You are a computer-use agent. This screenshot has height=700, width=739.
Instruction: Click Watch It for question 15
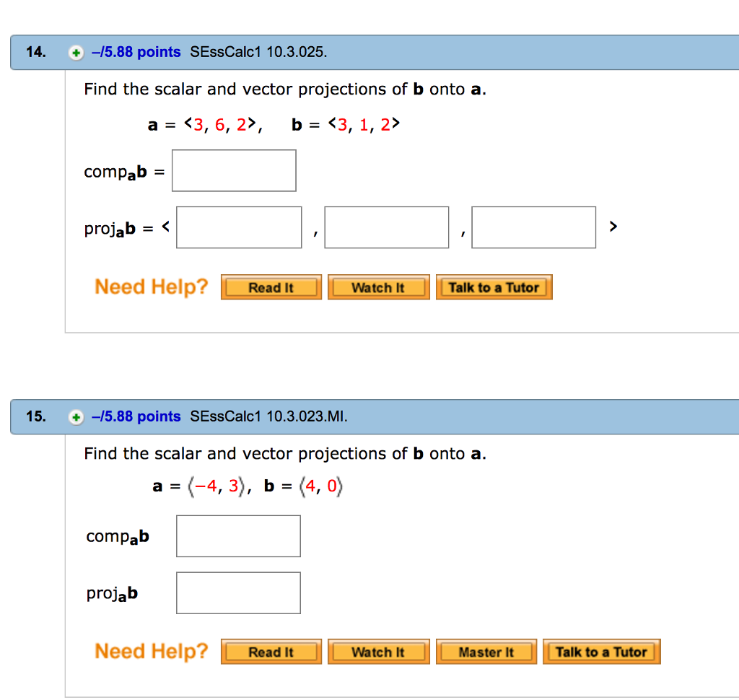(378, 651)
